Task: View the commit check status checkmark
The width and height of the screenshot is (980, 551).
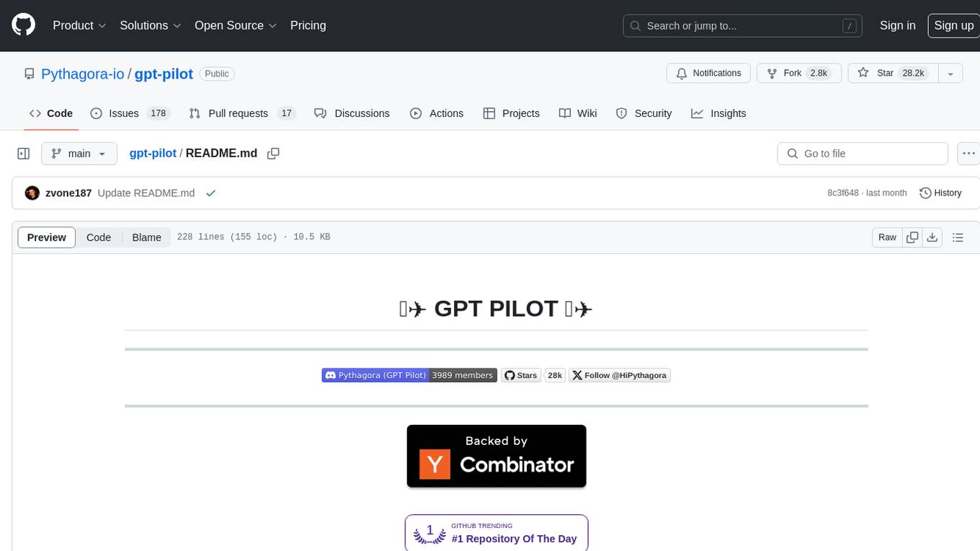Action: (210, 193)
